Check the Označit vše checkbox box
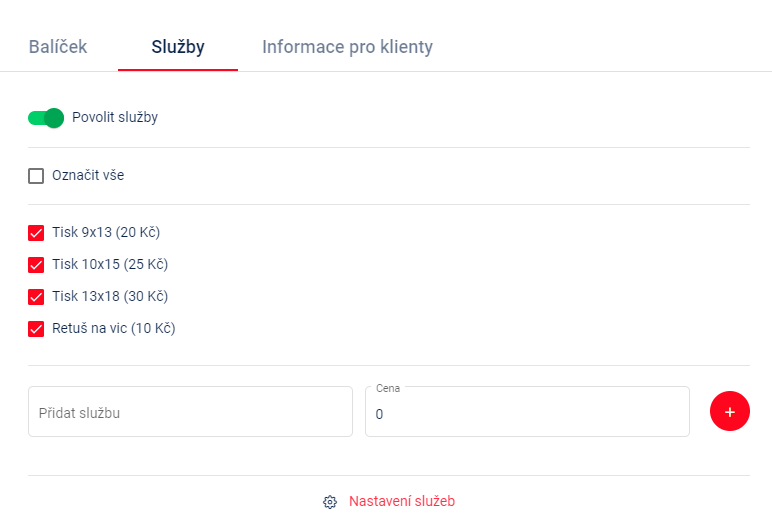772x532 pixels. (36, 176)
